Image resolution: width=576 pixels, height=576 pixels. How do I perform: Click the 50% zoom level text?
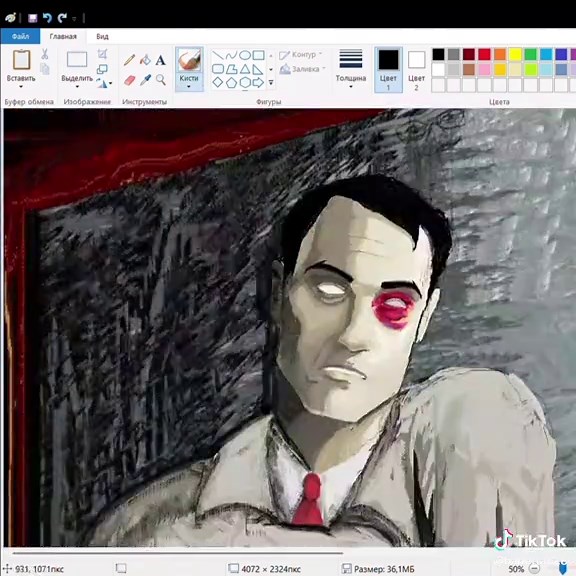(x=516, y=569)
